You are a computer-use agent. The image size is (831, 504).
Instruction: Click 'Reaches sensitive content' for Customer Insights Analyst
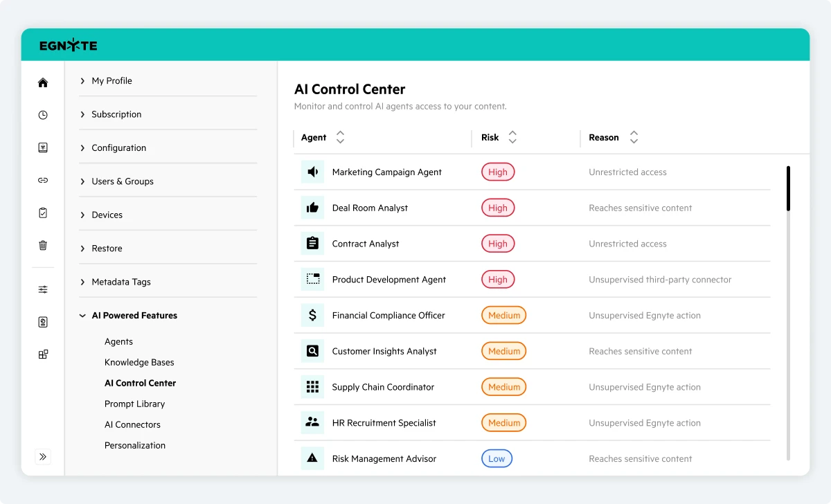641,351
